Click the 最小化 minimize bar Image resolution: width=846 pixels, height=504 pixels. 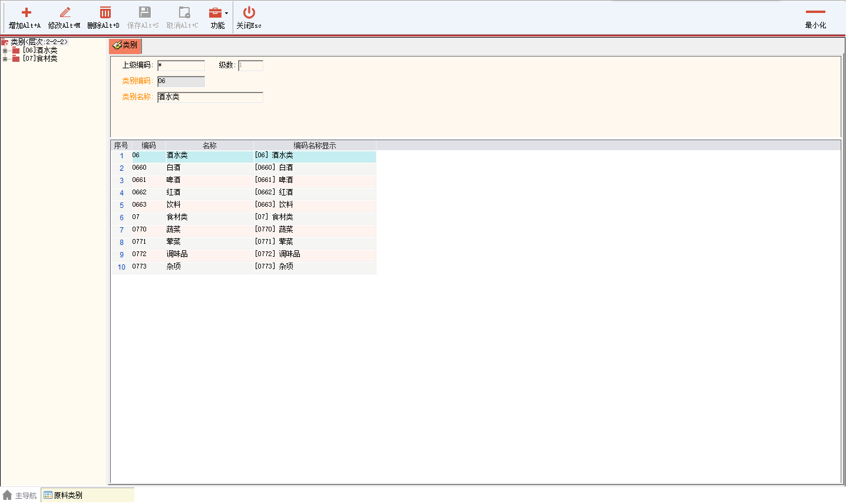click(x=815, y=12)
